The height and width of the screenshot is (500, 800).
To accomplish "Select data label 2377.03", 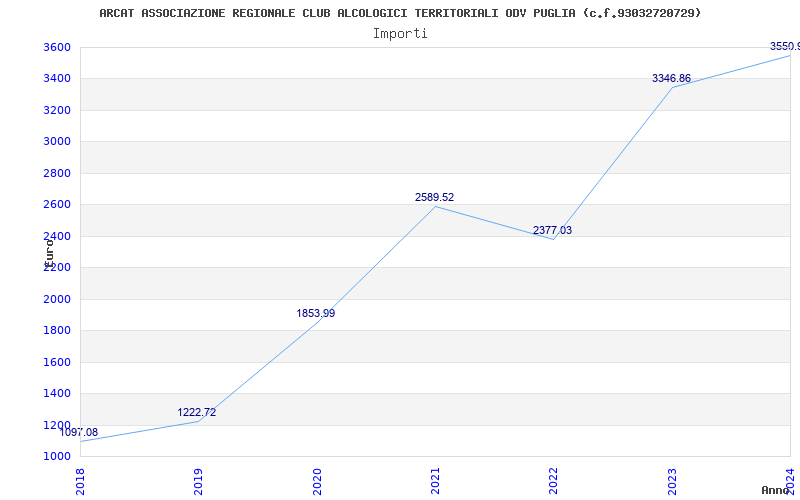I will [x=553, y=230].
